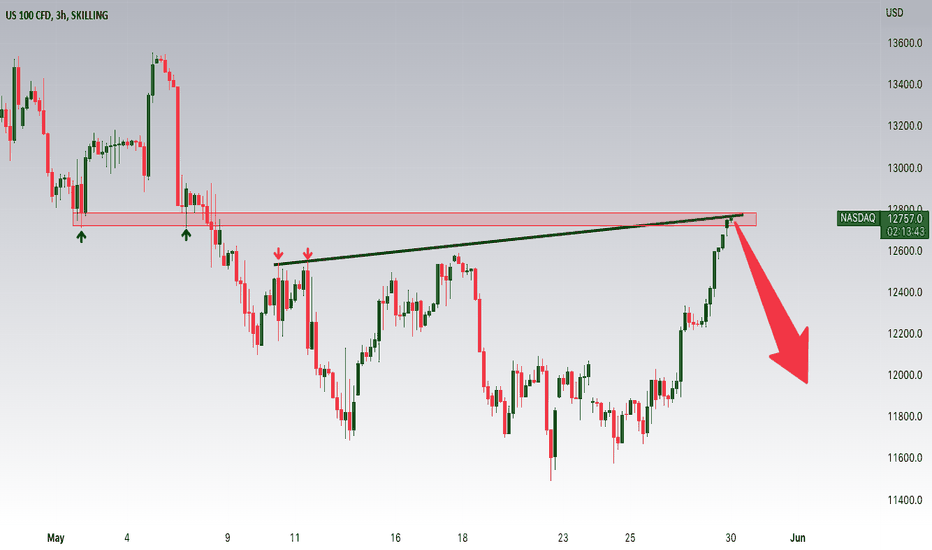
Task: Click the date label 25 on the time axis
Action: (x=630, y=538)
